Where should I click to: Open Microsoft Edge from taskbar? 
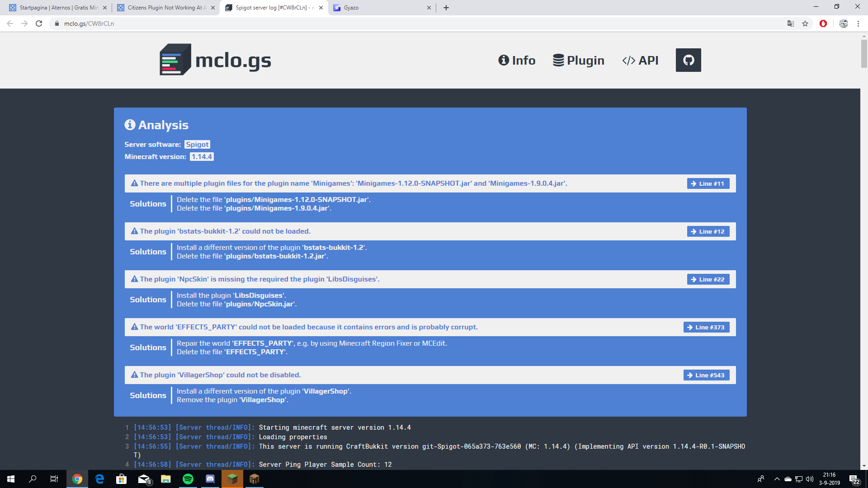99,479
